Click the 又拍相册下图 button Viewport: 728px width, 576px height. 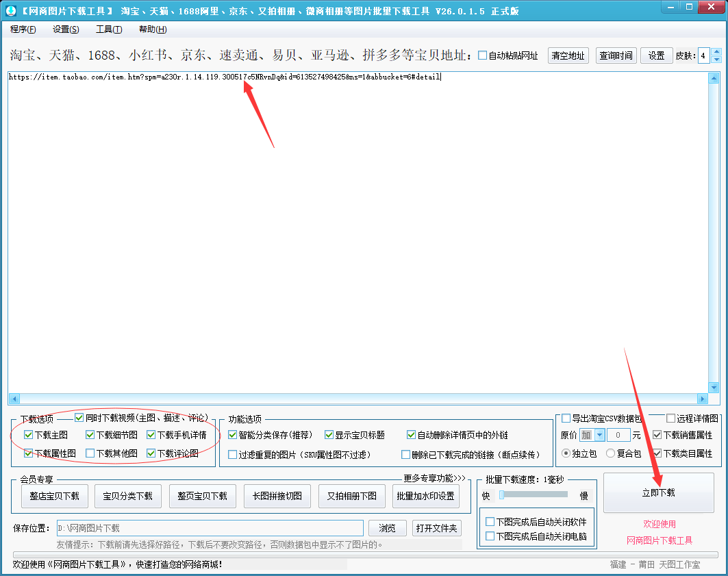(352, 496)
